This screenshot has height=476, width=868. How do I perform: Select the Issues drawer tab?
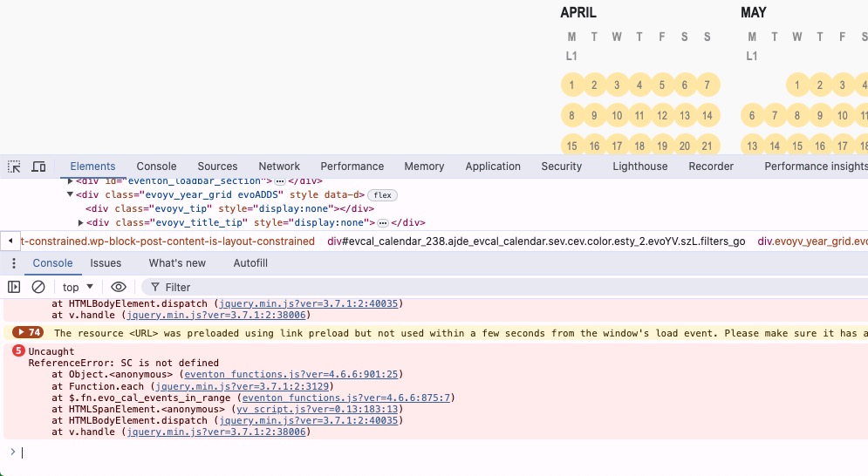[106, 263]
